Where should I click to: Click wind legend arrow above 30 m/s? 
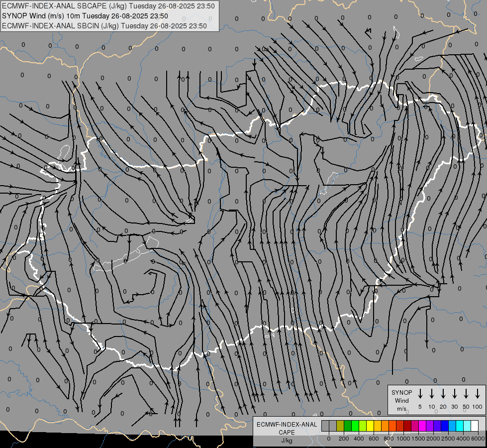pyautogui.click(x=454, y=394)
